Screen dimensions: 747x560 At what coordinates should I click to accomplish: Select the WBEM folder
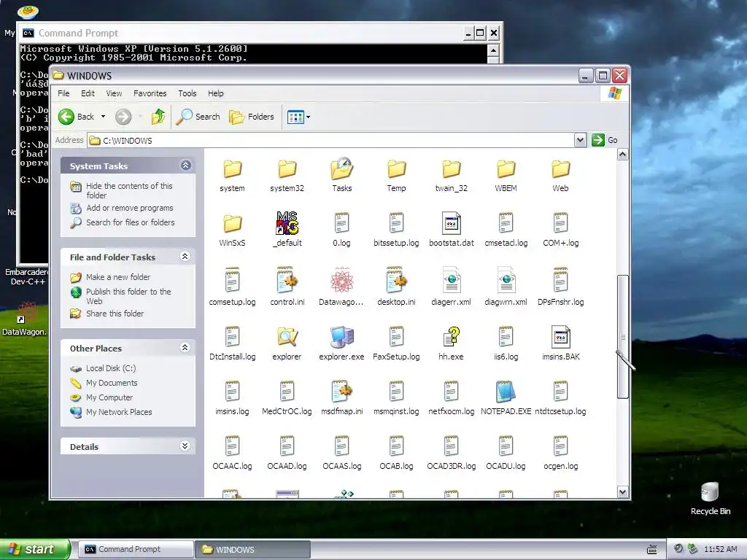[x=506, y=169]
